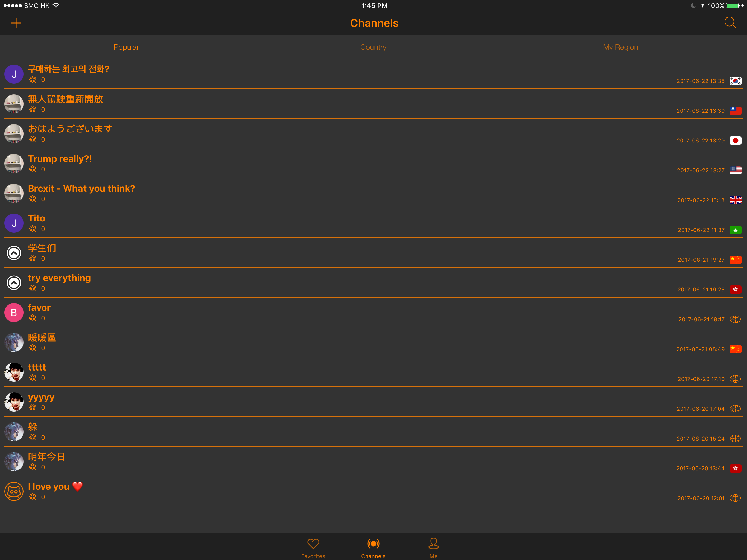Open the Tito channel
This screenshot has height=560, width=747.
pyautogui.click(x=36, y=218)
